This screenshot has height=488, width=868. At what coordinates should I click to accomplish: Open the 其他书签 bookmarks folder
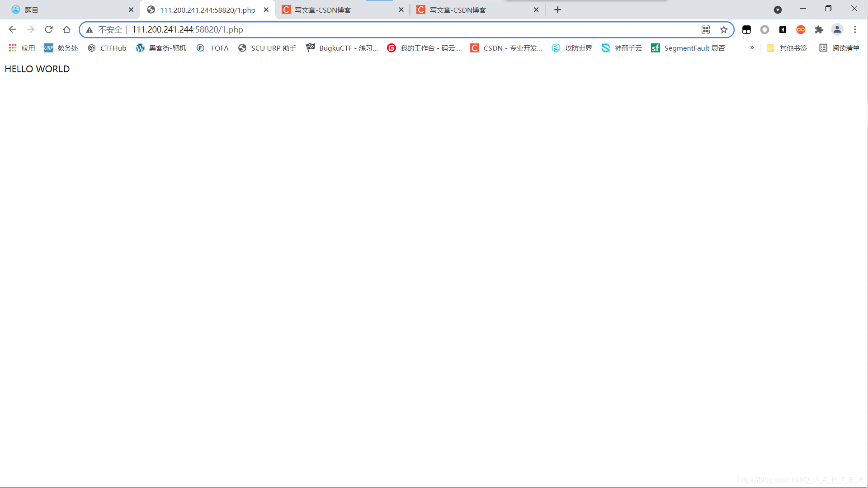[x=787, y=48]
